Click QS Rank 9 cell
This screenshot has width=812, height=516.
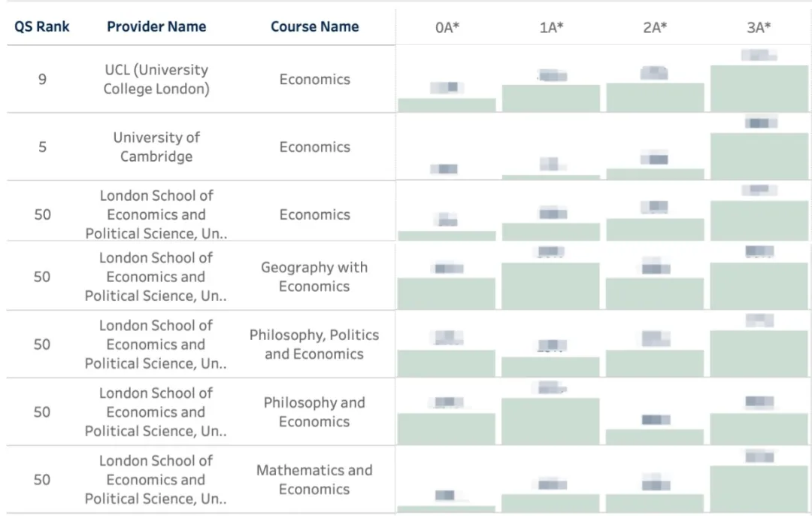pyautogui.click(x=42, y=79)
